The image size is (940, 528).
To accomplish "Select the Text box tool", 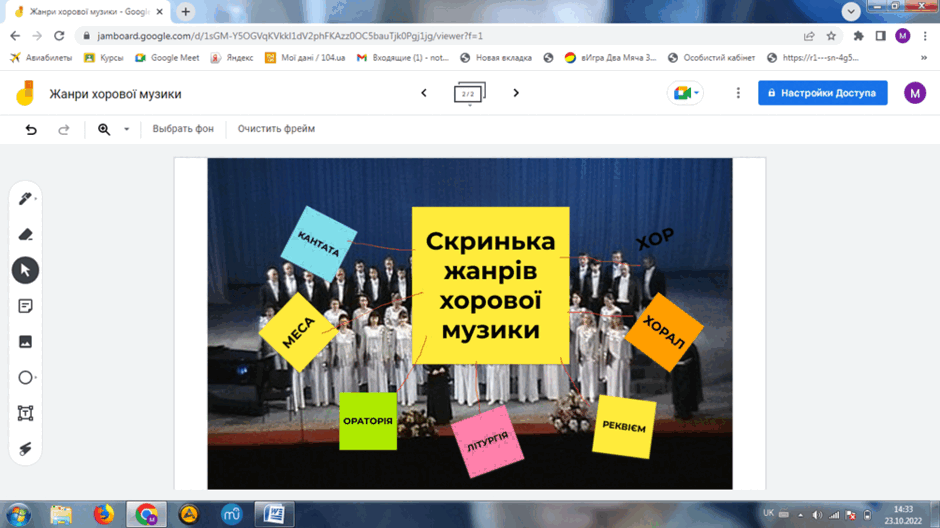I will pos(25,413).
